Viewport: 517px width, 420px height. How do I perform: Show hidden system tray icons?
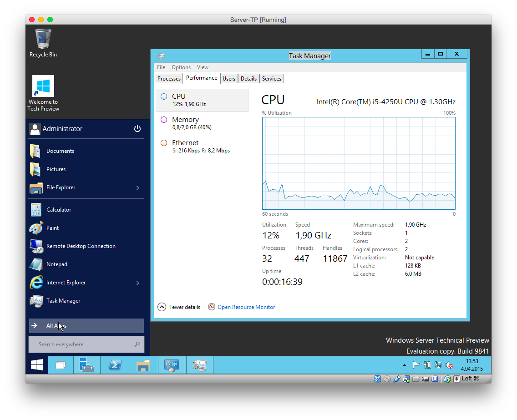(404, 365)
